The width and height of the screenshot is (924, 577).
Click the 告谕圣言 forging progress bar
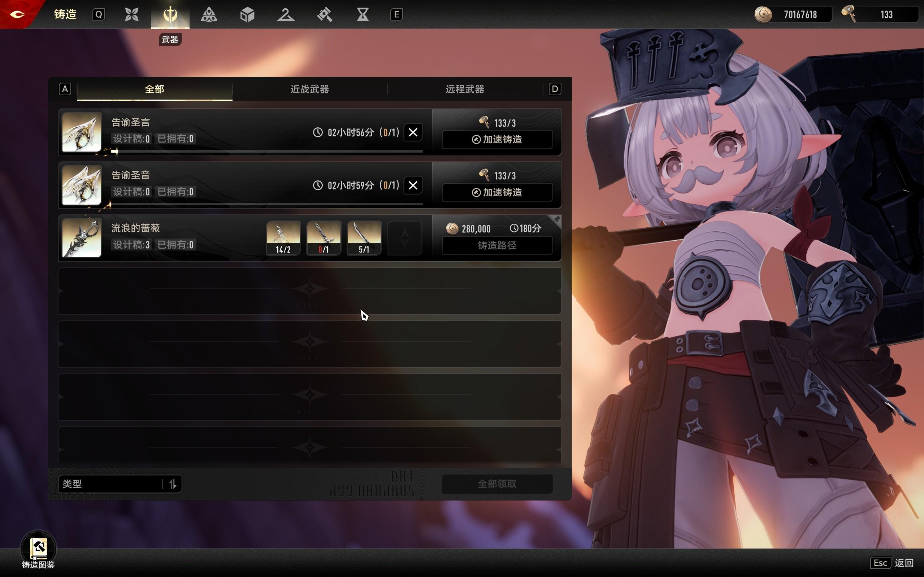tap(267, 152)
